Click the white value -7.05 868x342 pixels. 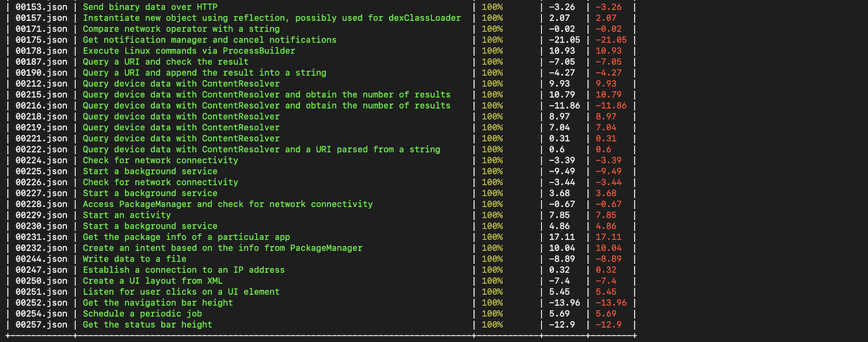[x=562, y=62]
